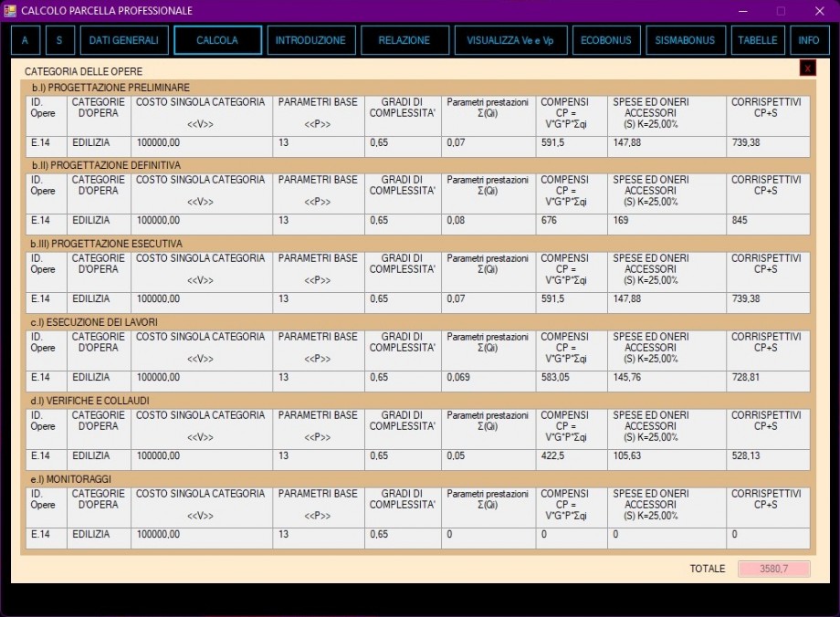
Task: Select compensi cell 422,5
Action: 572,460
